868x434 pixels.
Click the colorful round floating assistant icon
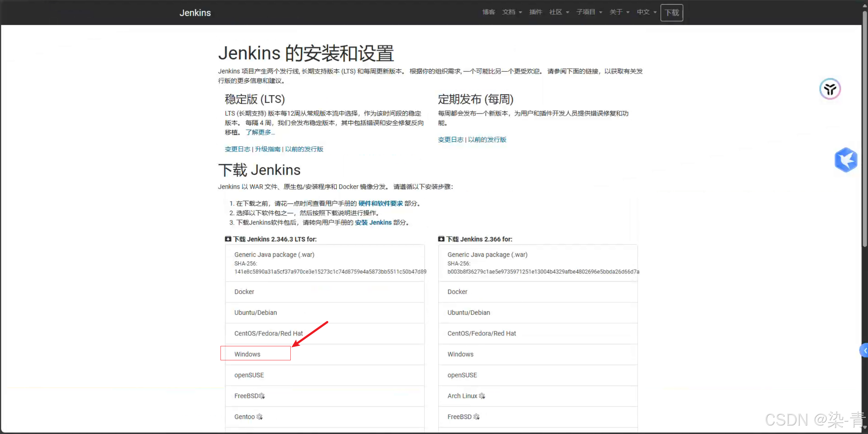(830, 89)
